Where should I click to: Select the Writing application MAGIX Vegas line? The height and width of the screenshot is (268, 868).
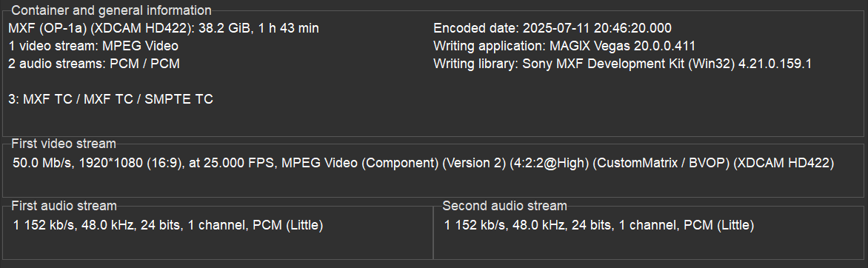[564, 46]
